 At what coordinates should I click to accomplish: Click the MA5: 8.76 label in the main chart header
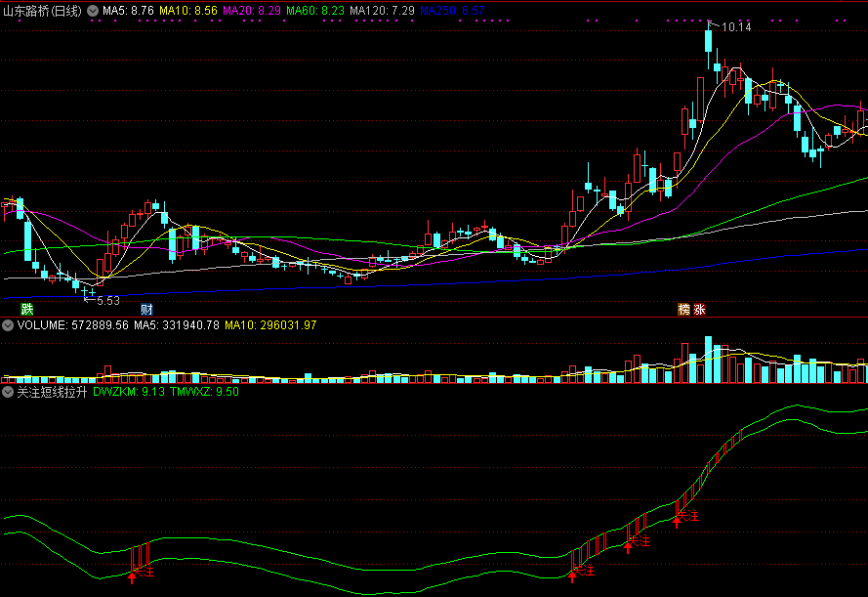tap(128, 11)
